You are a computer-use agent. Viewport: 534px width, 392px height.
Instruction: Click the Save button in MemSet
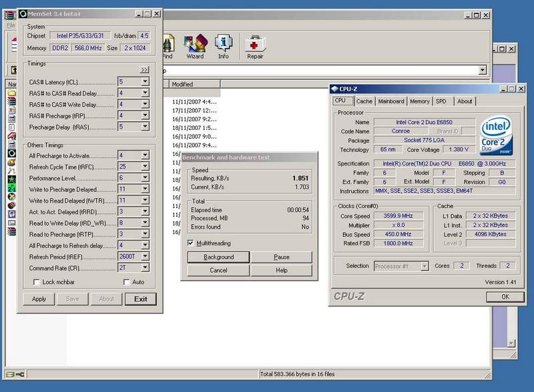pos(73,299)
